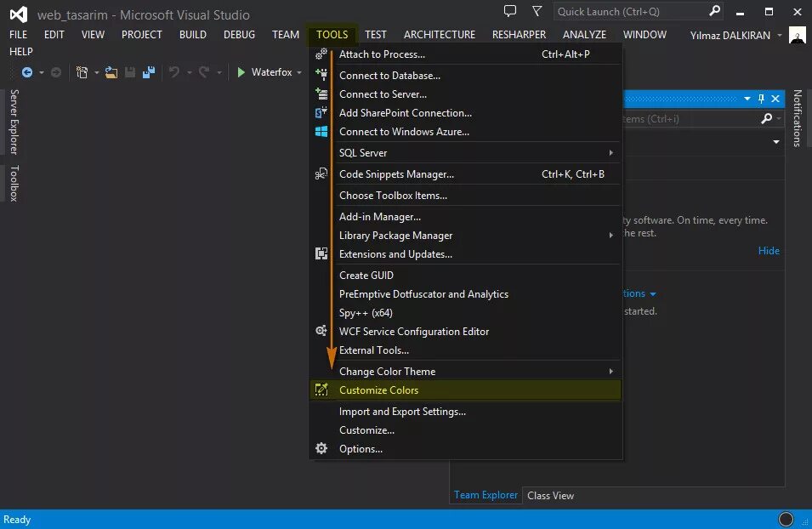
Task: Open the Toolbox side tab
Action: point(14,184)
